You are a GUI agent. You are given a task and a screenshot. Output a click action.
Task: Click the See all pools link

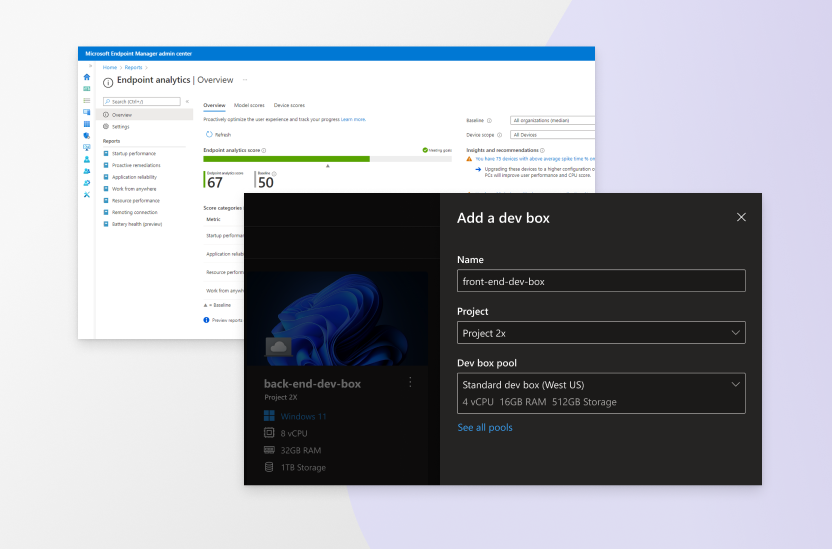point(485,428)
